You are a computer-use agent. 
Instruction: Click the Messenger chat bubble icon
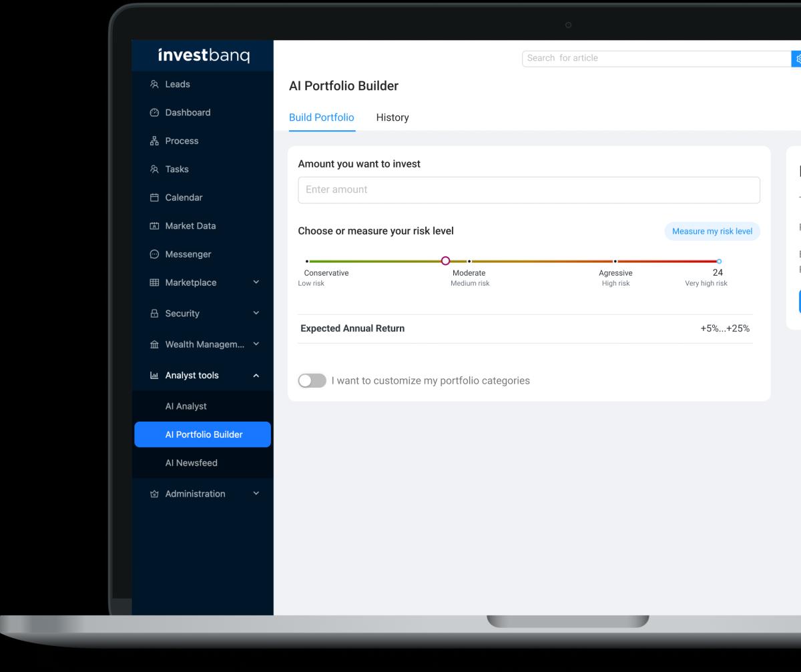(x=154, y=254)
